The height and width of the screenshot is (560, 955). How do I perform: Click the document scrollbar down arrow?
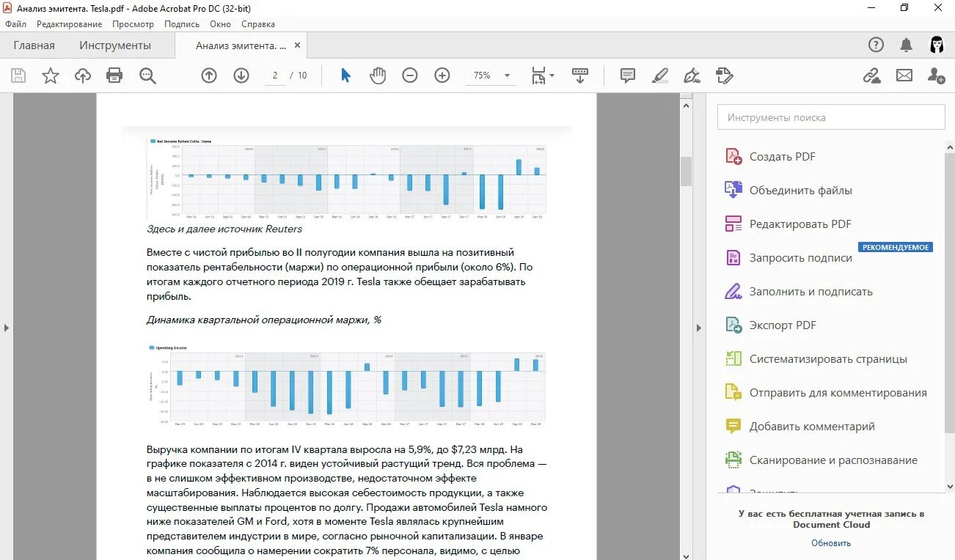pyautogui.click(x=687, y=556)
